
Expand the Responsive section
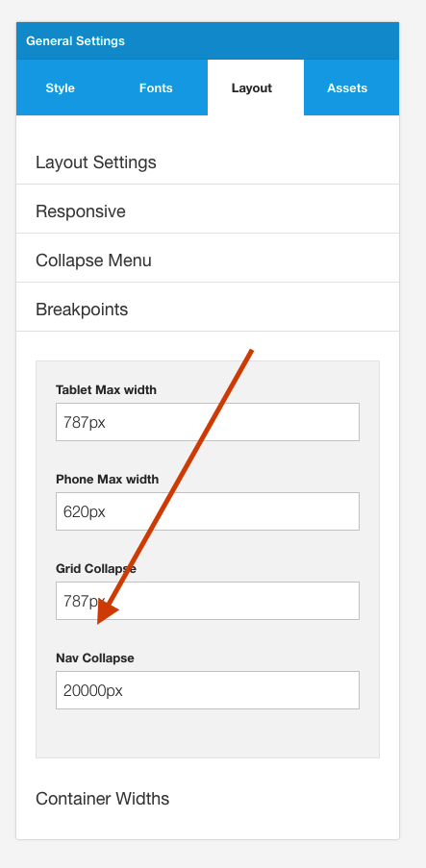pyautogui.click(x=208, y=211)
